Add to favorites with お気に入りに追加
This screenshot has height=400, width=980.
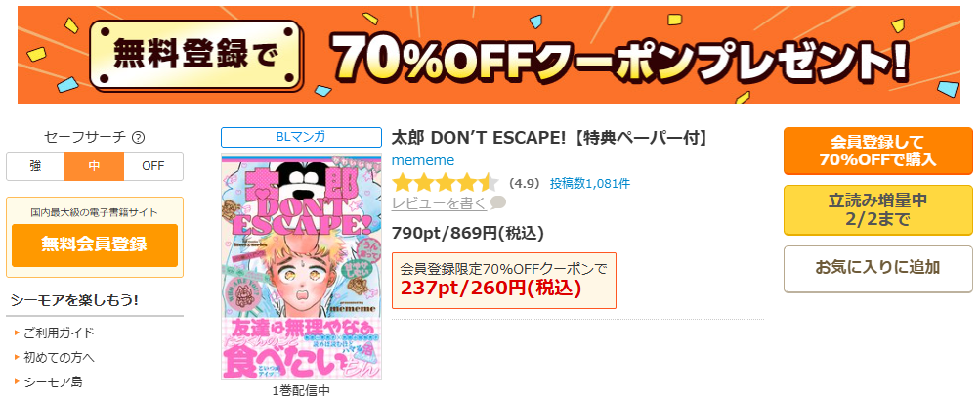[x=877, y=269]
